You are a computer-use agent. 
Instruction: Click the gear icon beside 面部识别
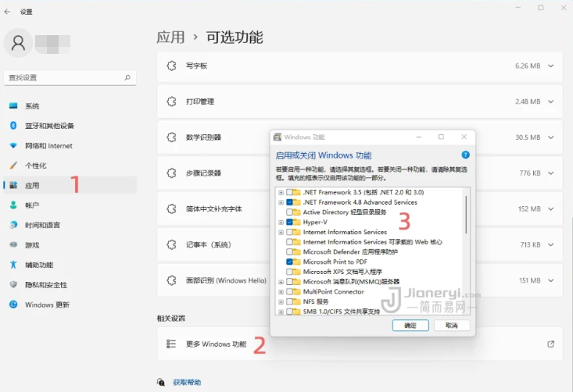pos(171,280)
